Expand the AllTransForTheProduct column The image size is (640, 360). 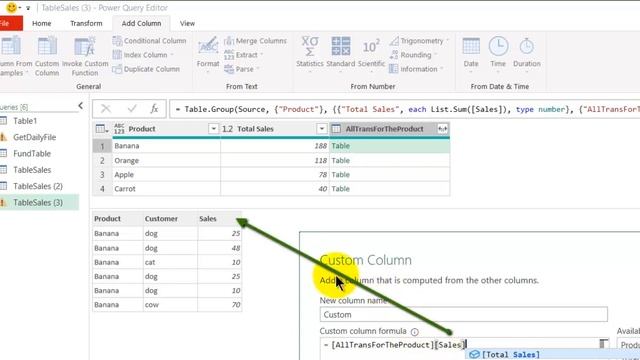pyautogui.click(x=442, y=129)
